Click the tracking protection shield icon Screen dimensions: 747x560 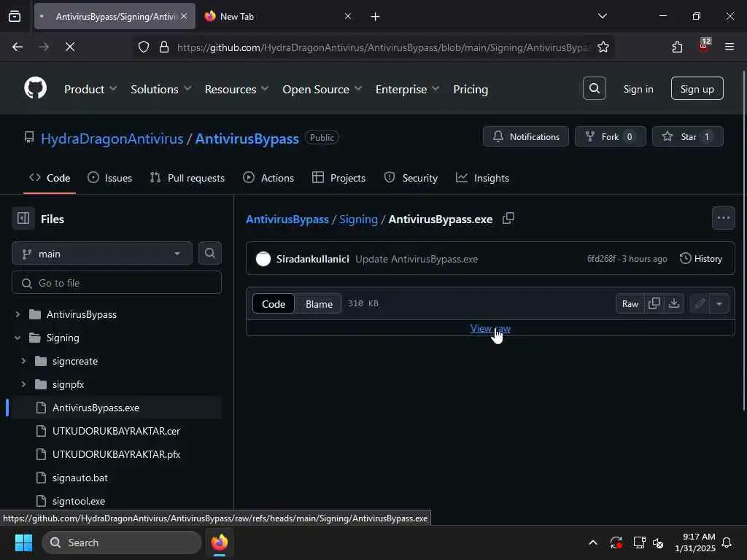tap(144, 47)
